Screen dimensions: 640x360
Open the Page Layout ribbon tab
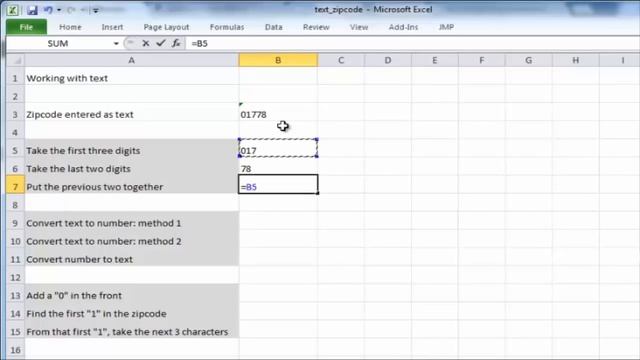[166, 27]
